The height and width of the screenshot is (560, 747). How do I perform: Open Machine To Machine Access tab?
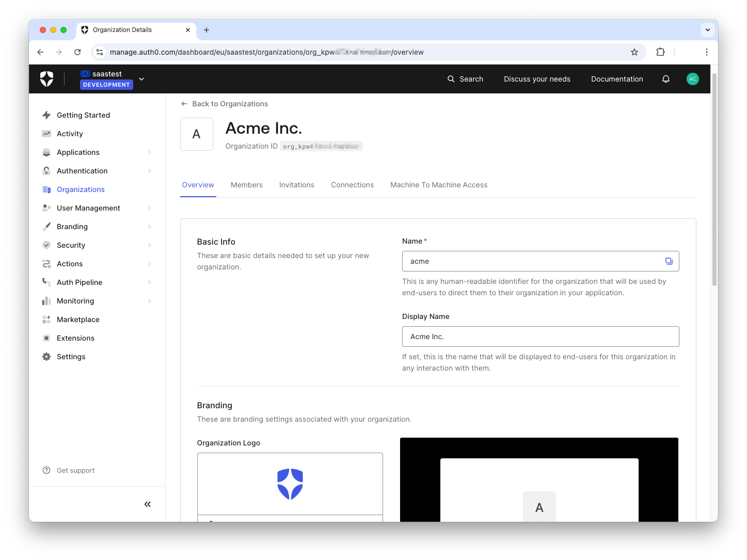click(439, 185)
